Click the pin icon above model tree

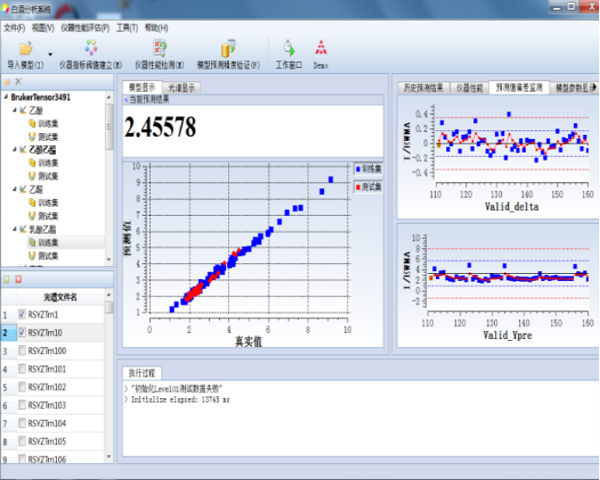click(7, 81)
